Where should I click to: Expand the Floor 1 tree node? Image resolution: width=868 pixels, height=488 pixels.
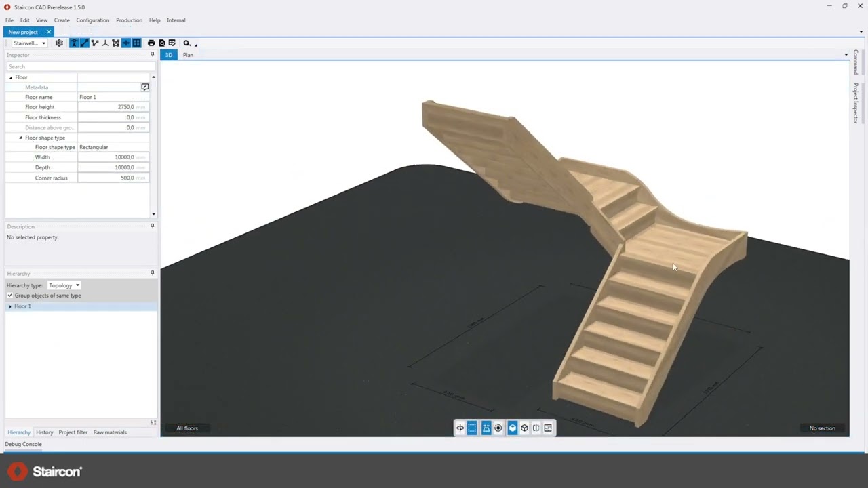(x=10, y=306)
